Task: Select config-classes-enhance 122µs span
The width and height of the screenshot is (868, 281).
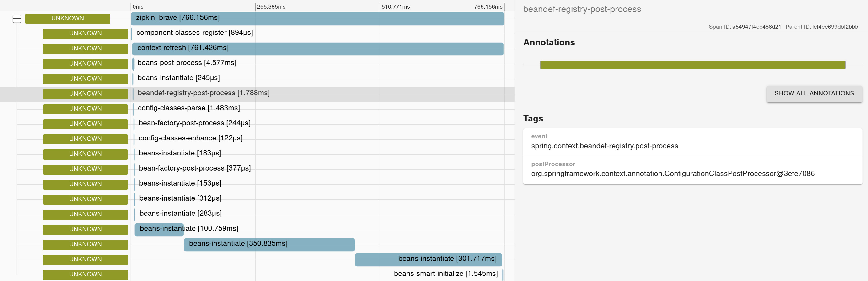Action: point(190,138)
